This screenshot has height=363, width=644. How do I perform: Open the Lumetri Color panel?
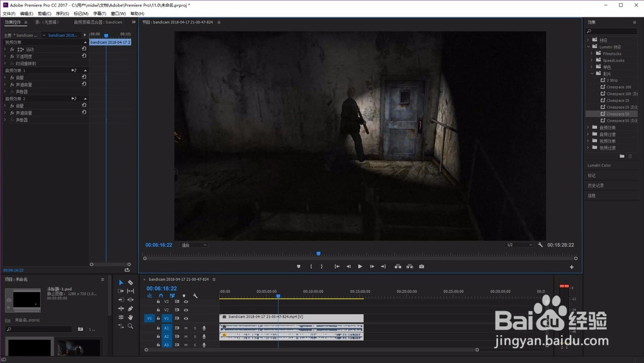pos(599,165)
